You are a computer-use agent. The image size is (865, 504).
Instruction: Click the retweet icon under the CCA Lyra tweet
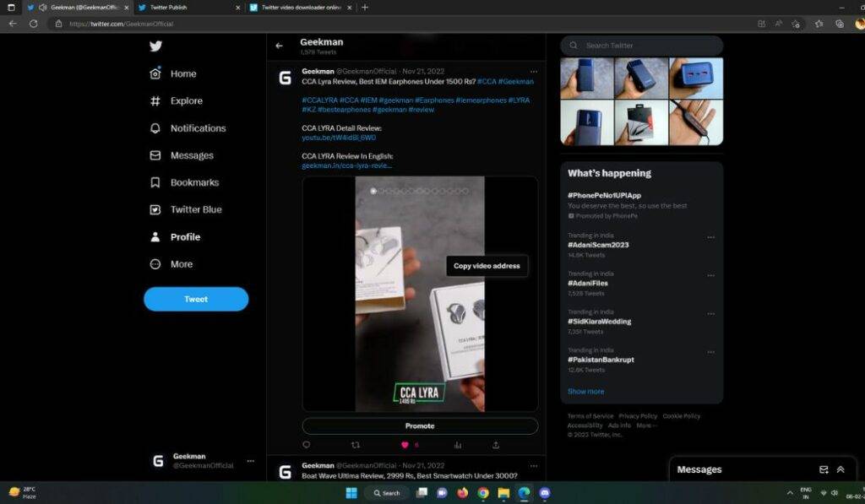tap(356, 445)
